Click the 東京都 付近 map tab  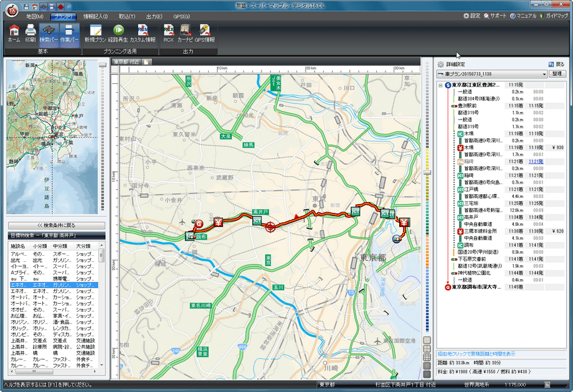126,62
